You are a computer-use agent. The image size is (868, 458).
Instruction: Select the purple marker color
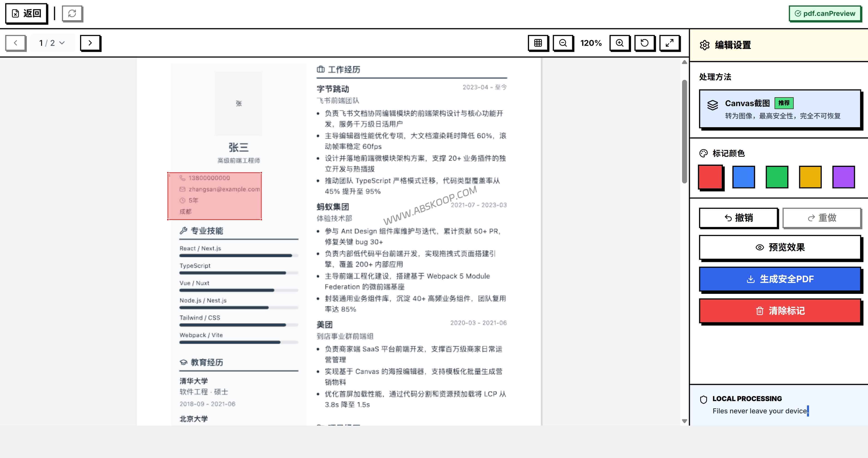844,177
